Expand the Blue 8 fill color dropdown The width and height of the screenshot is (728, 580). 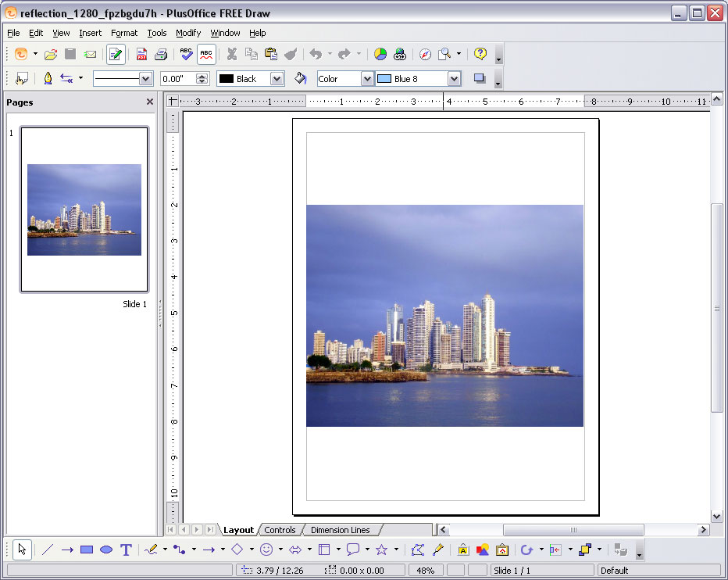[x=454, y=79]
